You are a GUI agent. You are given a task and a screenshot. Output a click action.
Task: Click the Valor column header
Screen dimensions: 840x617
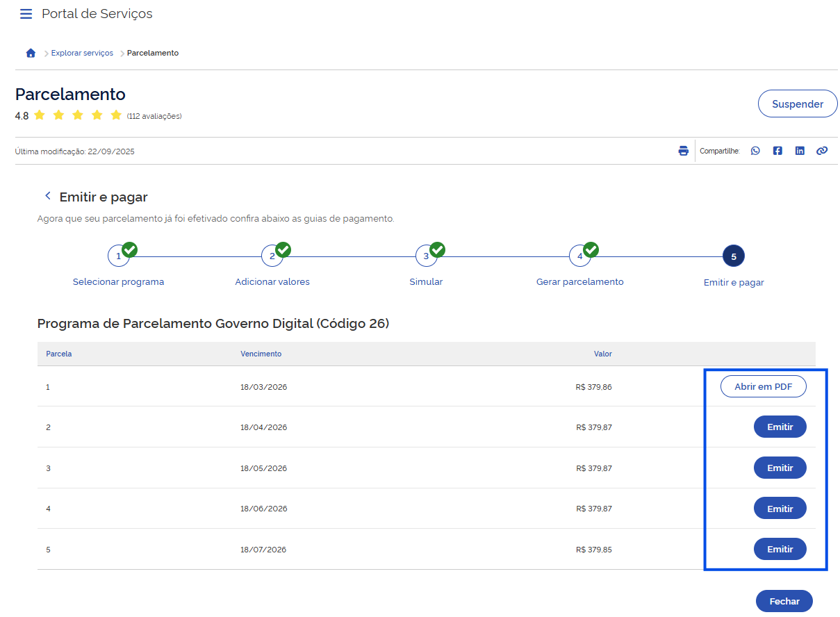point(603,354)
